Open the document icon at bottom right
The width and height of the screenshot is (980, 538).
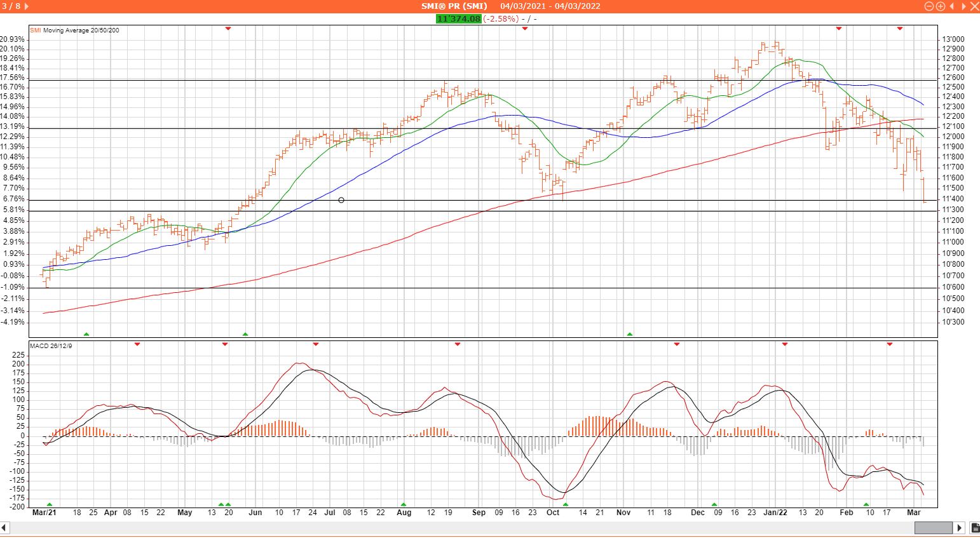coord(975,528)
